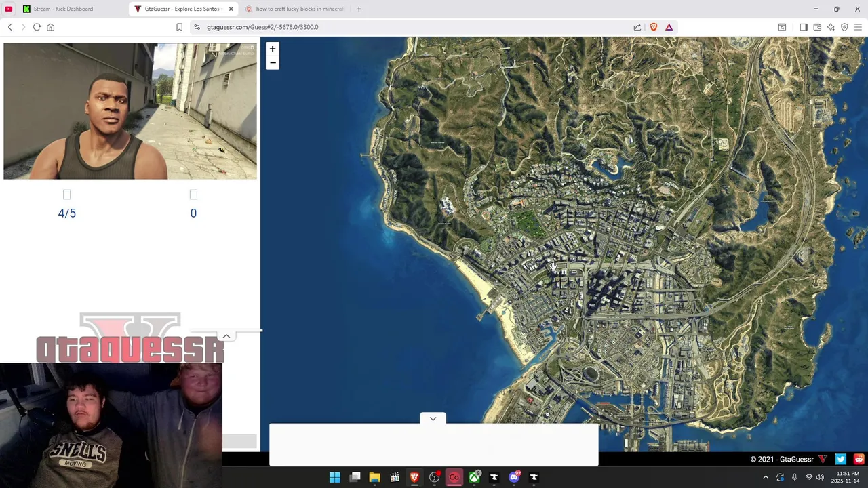The image size is (868, 488).
Task: Click the gtaguessr.com address bar URL
Action: click(x=262, y=27)
